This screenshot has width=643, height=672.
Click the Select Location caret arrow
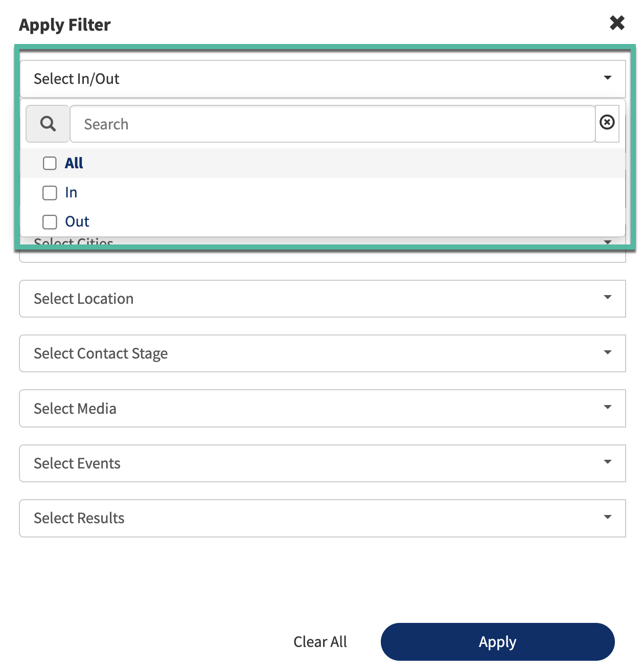(x=607, y=297)
